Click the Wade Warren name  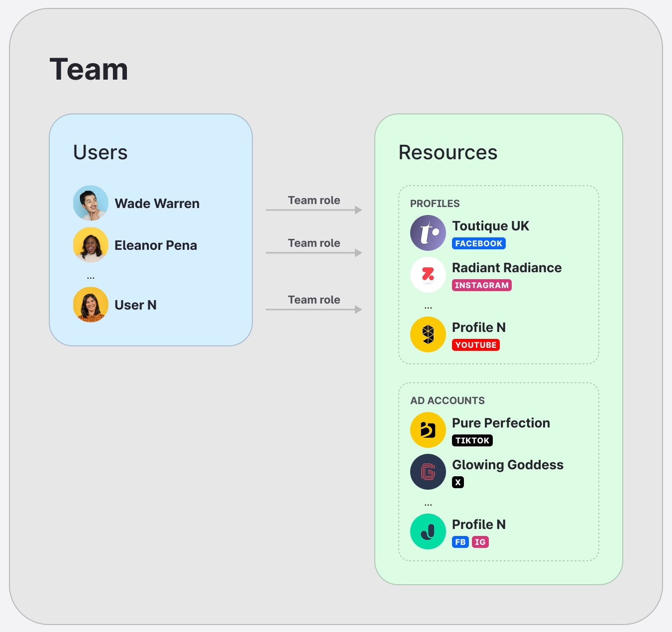click(157, 204)
